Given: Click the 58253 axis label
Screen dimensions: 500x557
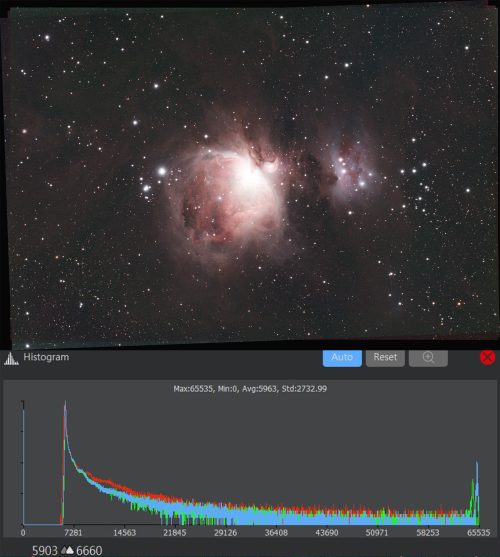Looking at the screenshot, I should click(x=428, y=532).
